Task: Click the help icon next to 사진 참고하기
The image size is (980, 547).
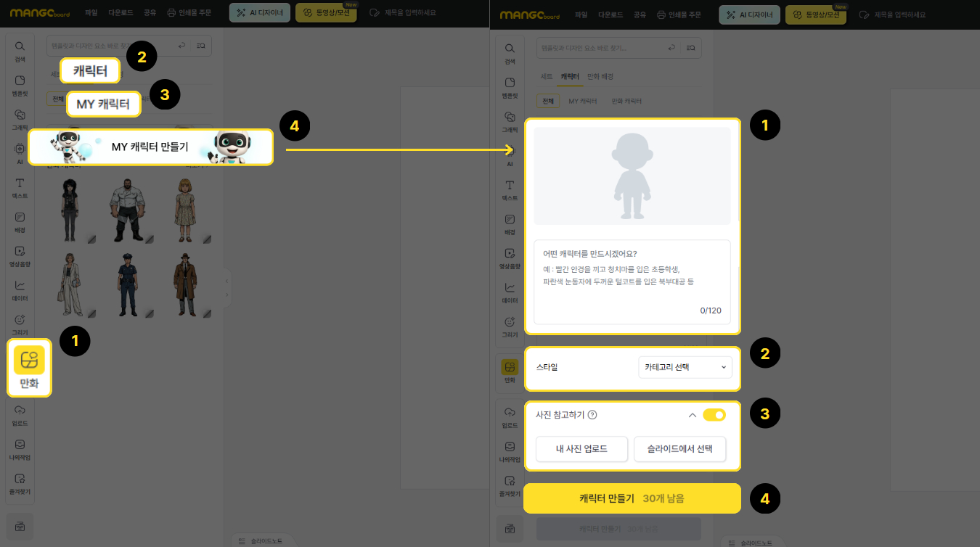Action: tap(592, 415)
